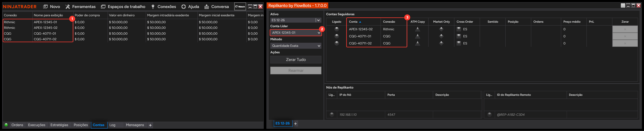Click the Conexão column header in Contas Seguidoras

(394, 22)
